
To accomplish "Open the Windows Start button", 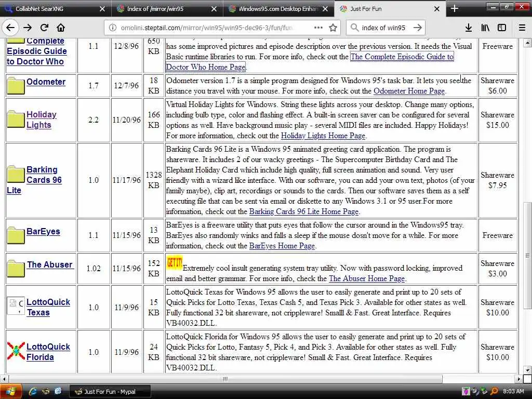I will [11, 392].
